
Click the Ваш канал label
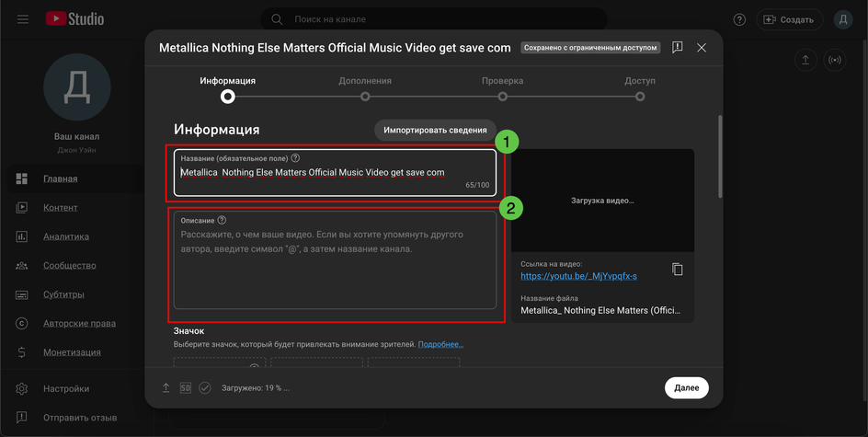(77, 136)
